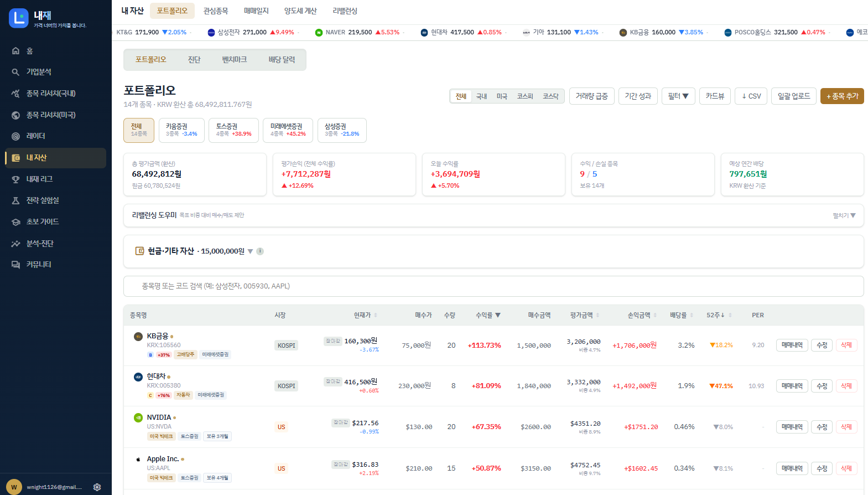The width and height of the screenshot is (868, 495).
Task: Filter portfolio by 미국 stocks
Action: pyautogui.click(x=502, y=96)
